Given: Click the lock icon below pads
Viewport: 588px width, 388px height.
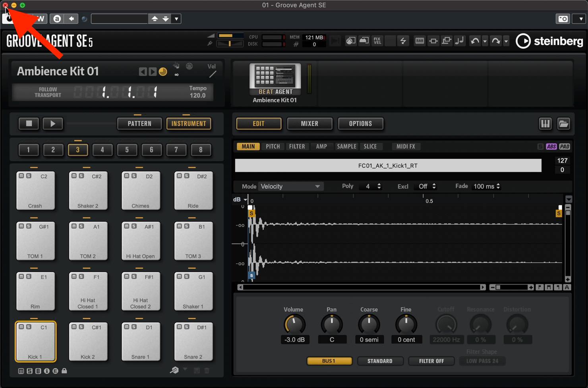Looking at the screenshot, I should click(x=64, y=371).
